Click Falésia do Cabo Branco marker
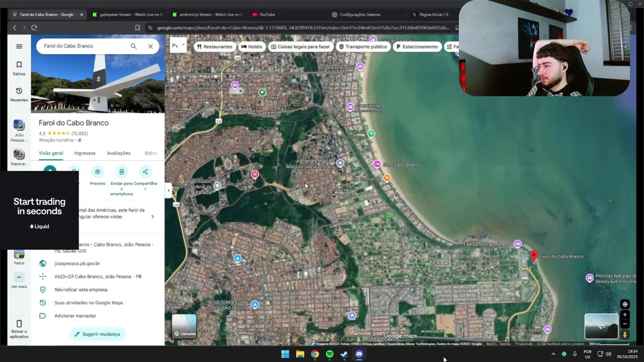This screenshot has width=644, height=362. point(517,244)
